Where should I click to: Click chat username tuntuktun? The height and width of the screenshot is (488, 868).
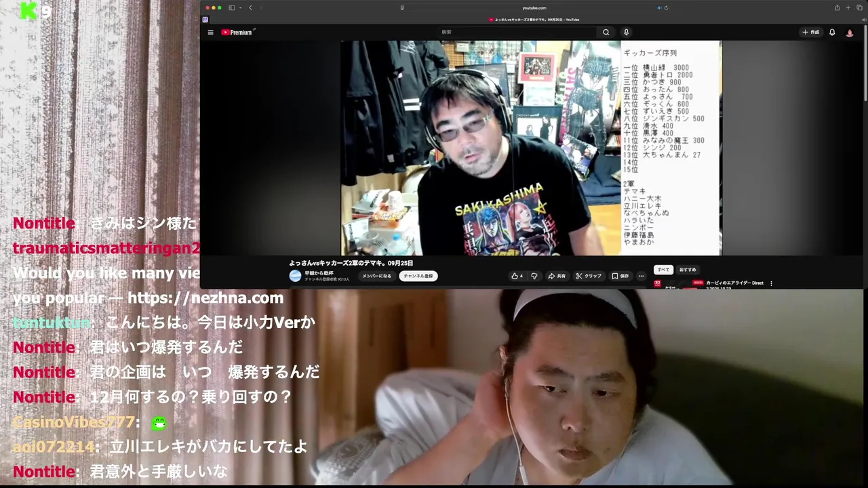point(52,323)
